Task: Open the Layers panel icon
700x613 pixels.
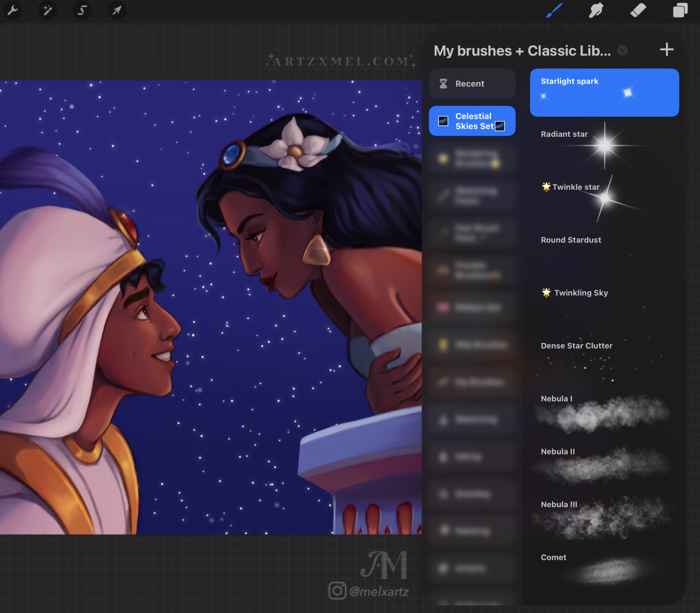Action: pyautogui.click(x=680, y=10)
